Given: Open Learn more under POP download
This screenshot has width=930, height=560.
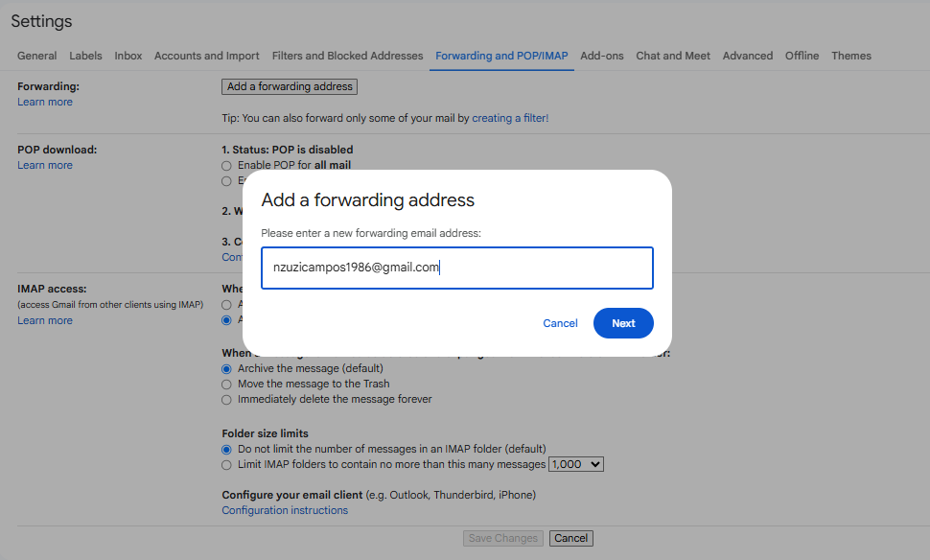Looking at the screenshot, I should tap(45, 165).
